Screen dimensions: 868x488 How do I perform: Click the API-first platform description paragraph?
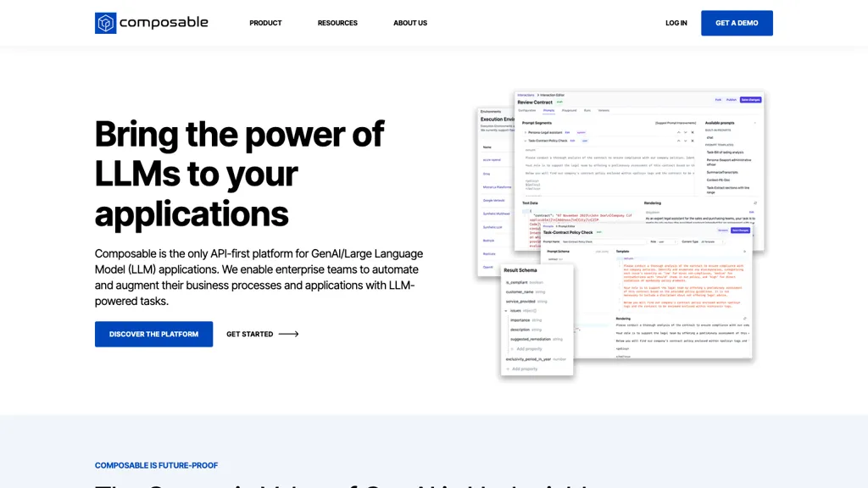pos(259,277)
